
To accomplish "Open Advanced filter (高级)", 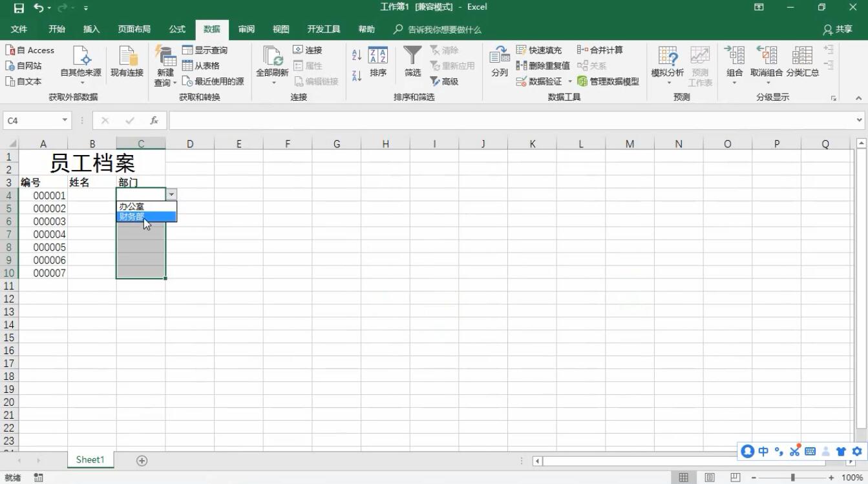I will (445, 81).
